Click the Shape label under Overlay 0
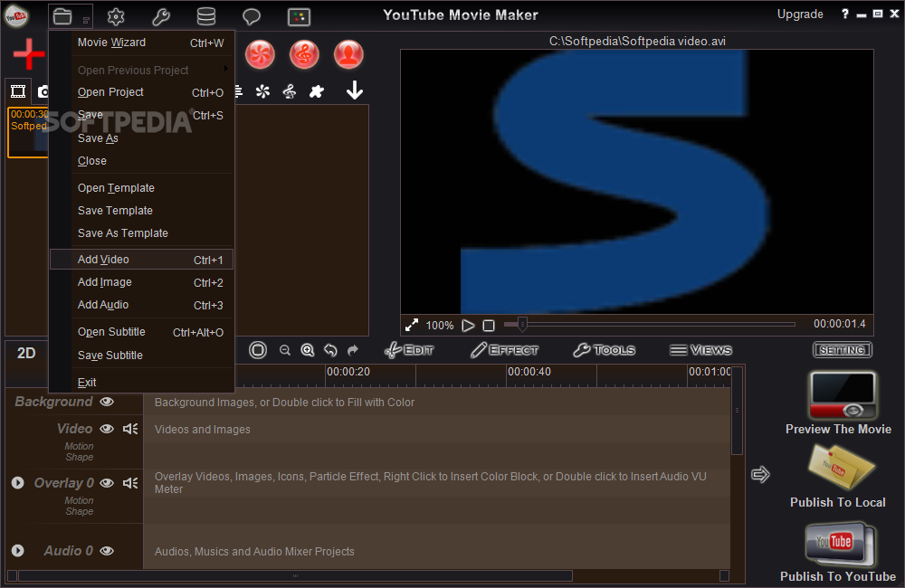Viewport: 905px width, 588px height. [80, 511]
